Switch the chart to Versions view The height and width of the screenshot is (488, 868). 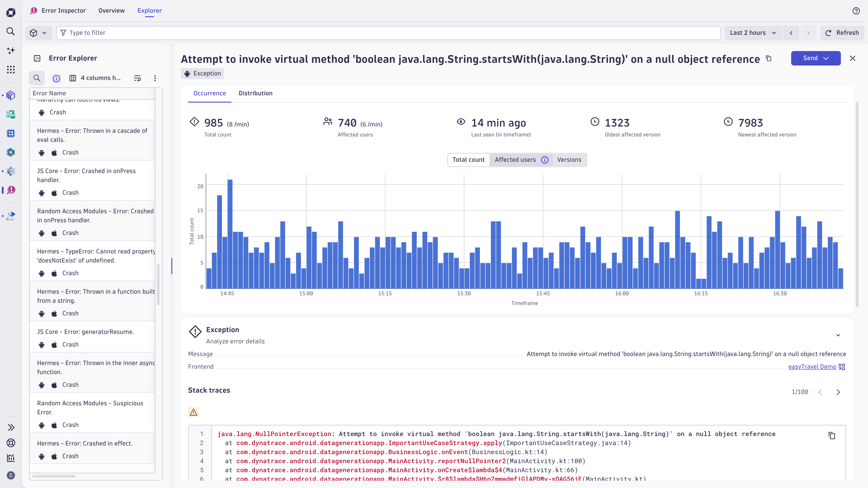point(569,160)
